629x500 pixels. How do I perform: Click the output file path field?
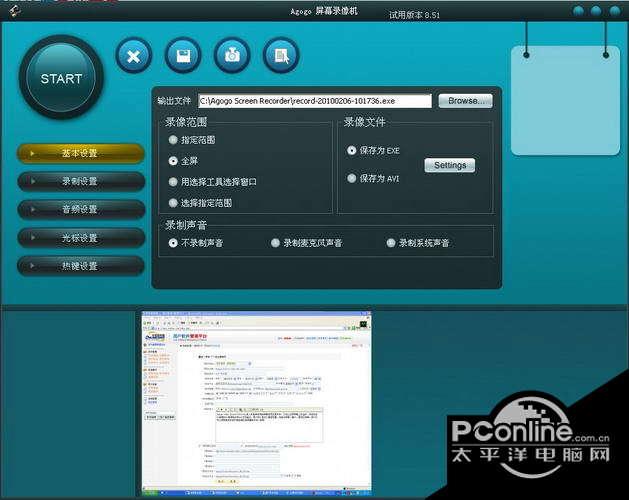pyautogui.click(x=315, y=101)
